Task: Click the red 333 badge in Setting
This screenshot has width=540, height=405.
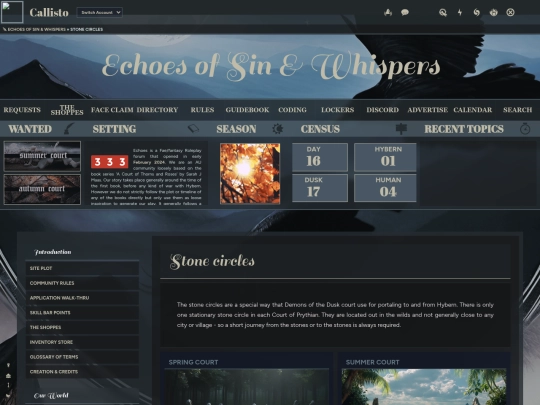Action: pyautogui.click(x=110, y=162)
